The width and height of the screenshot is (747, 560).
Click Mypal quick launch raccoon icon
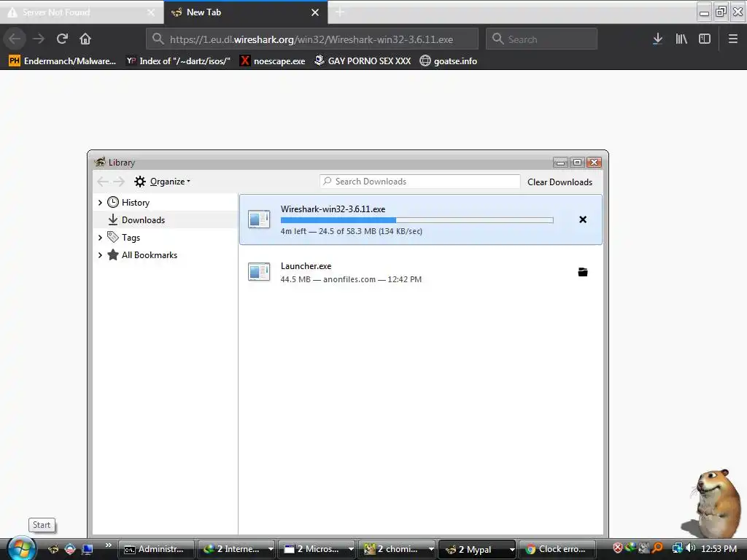tap(53, 549)
